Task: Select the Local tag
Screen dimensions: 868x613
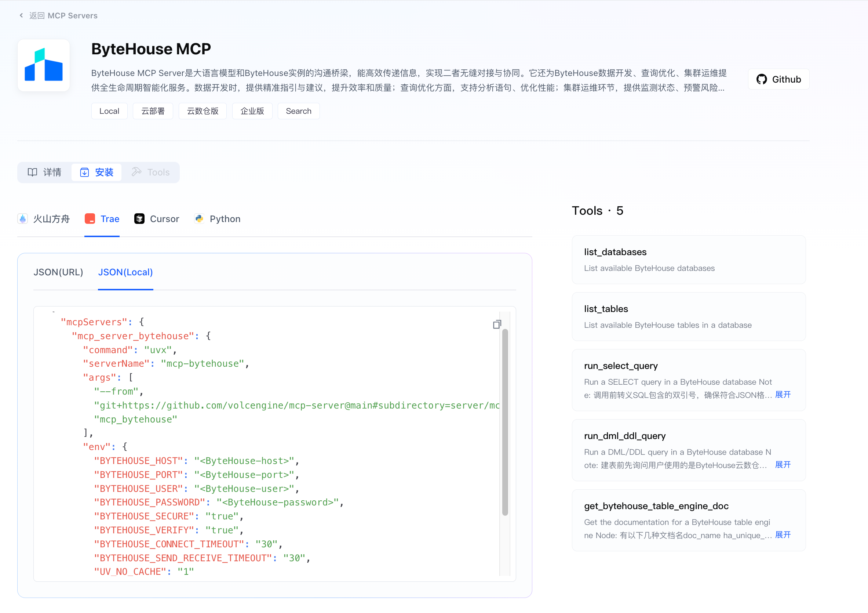Action: [x=109, y=111]
